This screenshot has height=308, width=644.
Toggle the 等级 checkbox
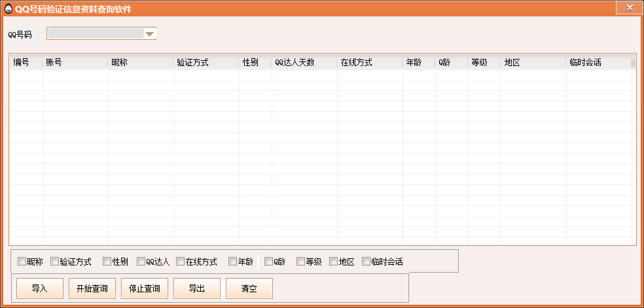(x=301, y=262)
